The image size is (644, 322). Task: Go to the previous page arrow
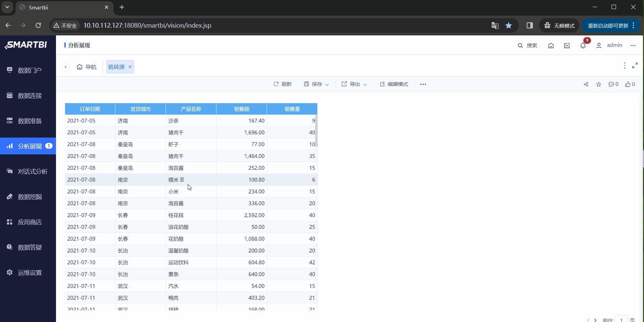coord(588,320)
